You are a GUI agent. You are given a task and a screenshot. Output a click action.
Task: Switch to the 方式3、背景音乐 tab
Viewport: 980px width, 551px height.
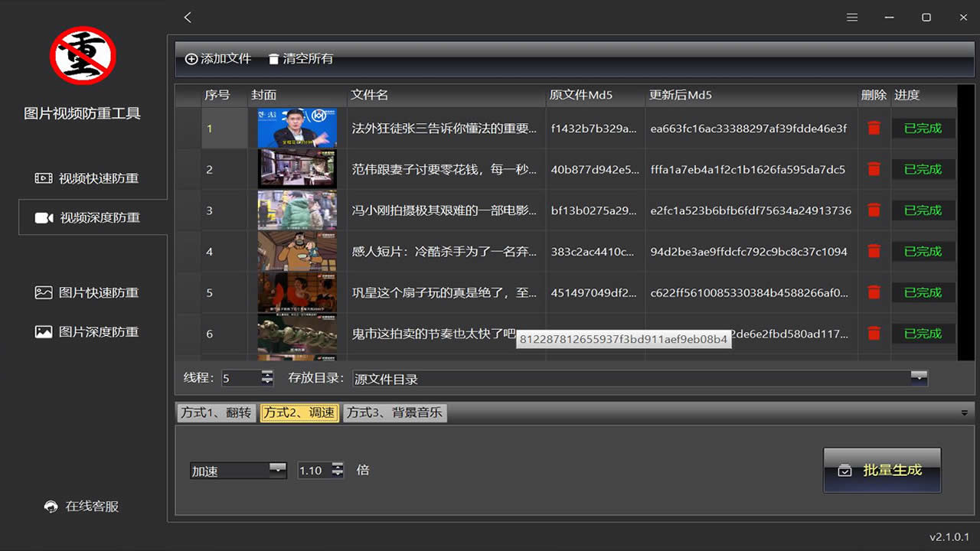pyautogui.click(x=394, y=412)
